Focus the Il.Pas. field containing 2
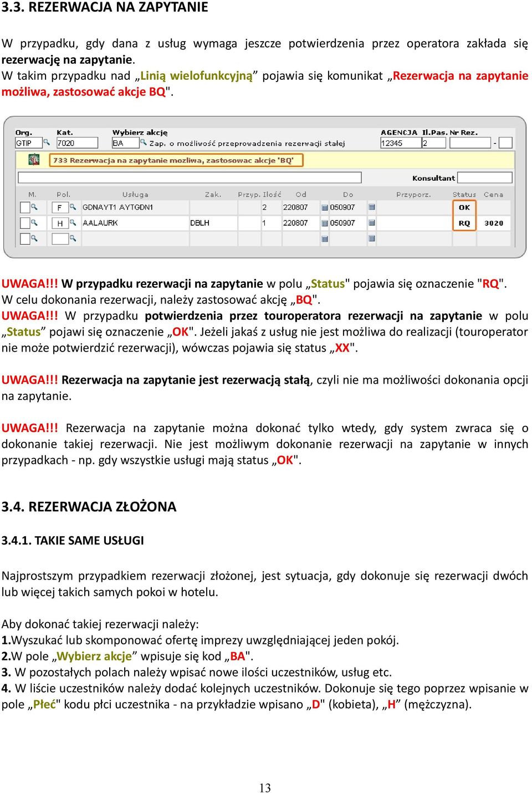The width and height of the screenshot is (532, 793). [434, 143]
